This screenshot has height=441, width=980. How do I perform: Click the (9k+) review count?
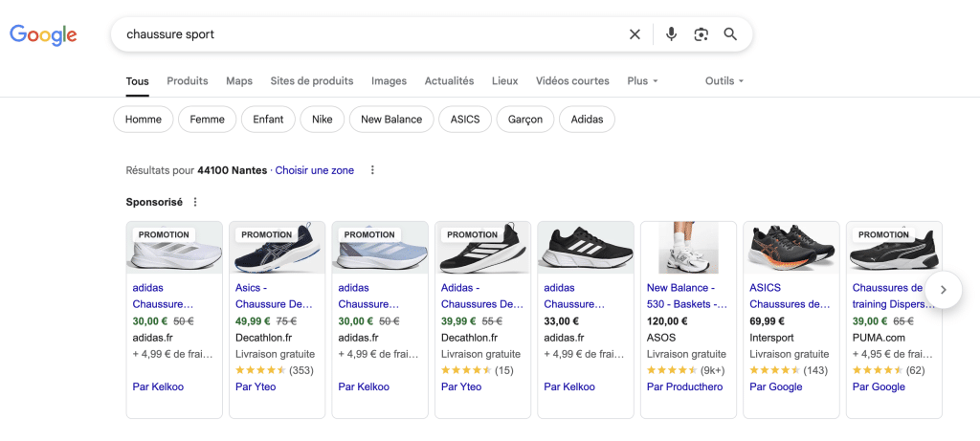click(712, 370)
